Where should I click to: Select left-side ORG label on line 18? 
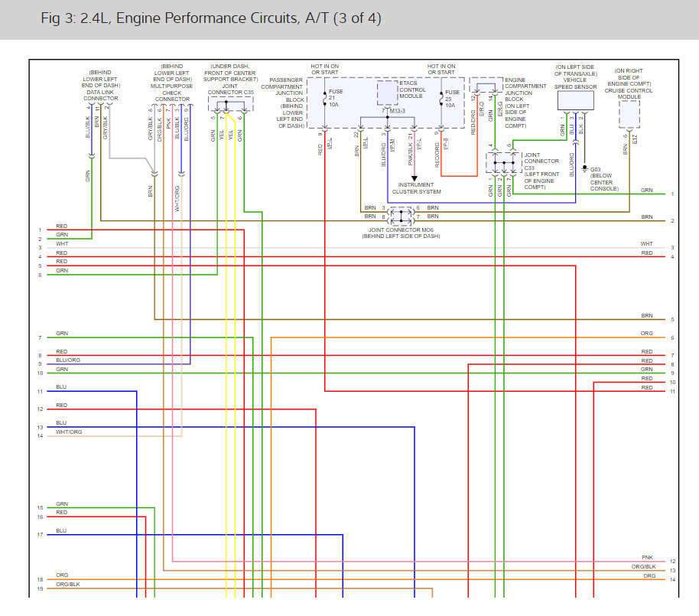coord(62,575)
